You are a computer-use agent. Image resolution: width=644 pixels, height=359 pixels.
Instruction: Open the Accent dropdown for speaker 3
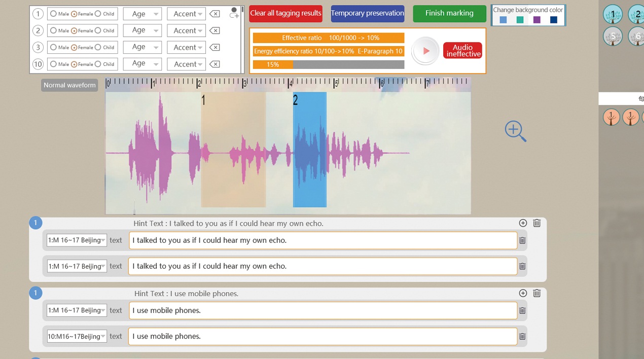186,47
